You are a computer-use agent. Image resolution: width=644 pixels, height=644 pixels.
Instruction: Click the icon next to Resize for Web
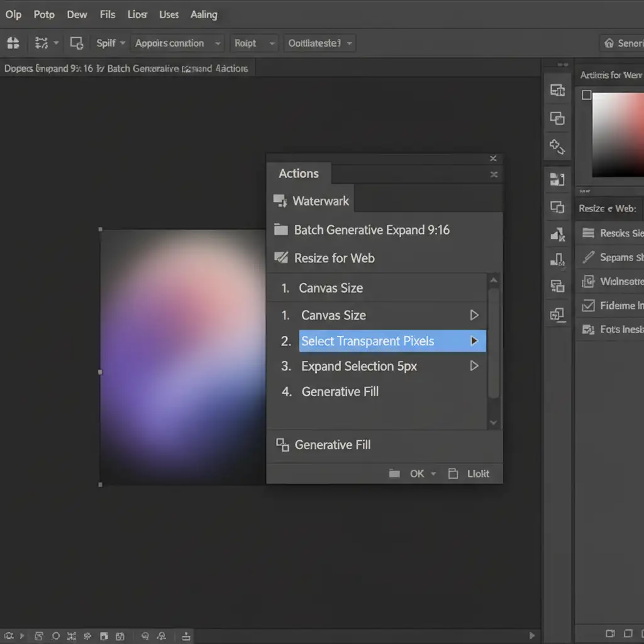[280, 258]
